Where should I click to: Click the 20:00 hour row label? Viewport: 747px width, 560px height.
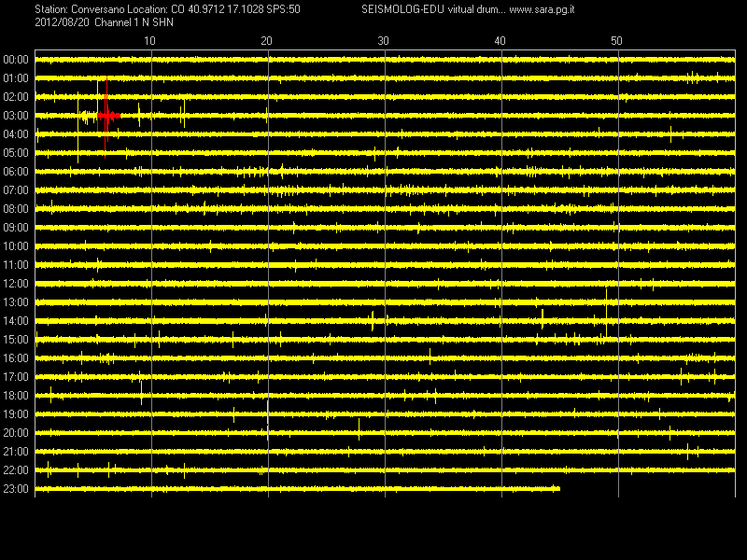tap(16, 433)
